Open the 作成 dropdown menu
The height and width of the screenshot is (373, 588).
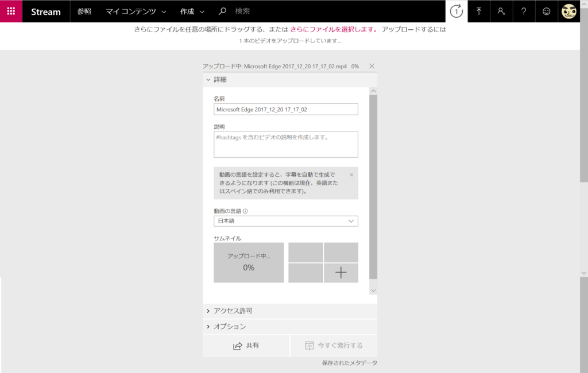tap(192, 11)
